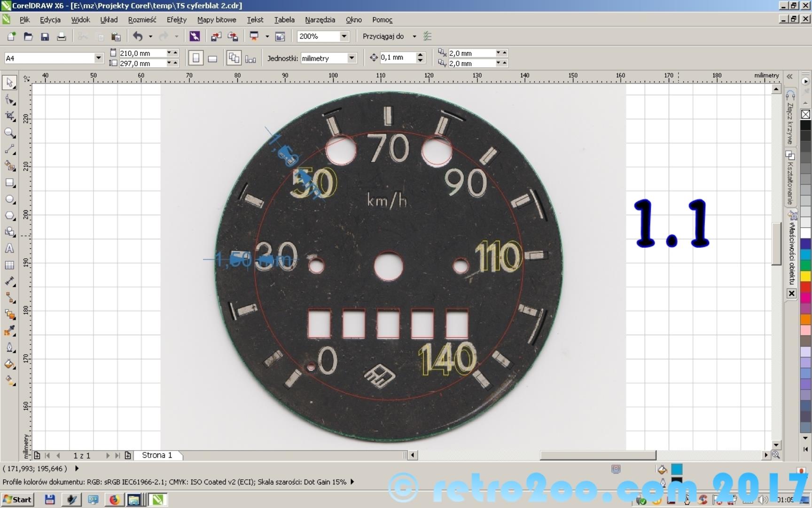
Task: Select the Crop tool
Action: point(9,116)
